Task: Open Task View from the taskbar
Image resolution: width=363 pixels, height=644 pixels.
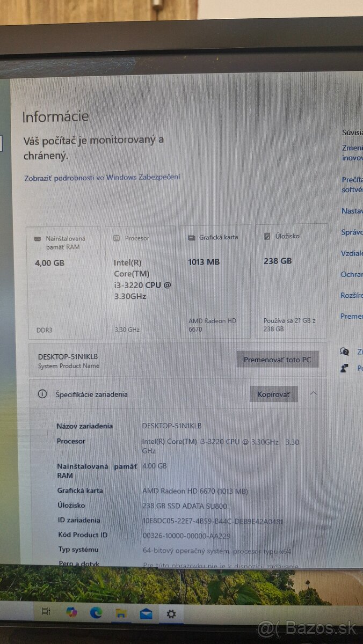Action: (46, 611)
